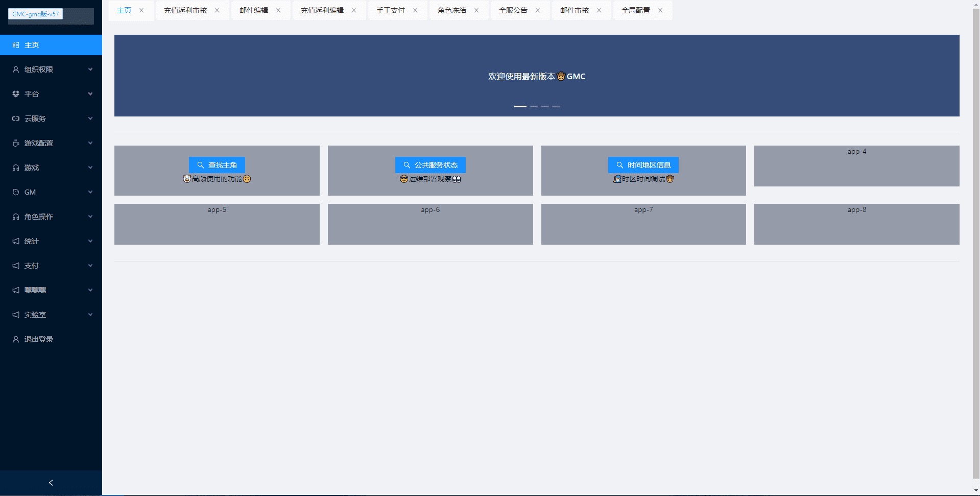
Task: Expand the 游戏 submenu arrow
Action: 90,168
